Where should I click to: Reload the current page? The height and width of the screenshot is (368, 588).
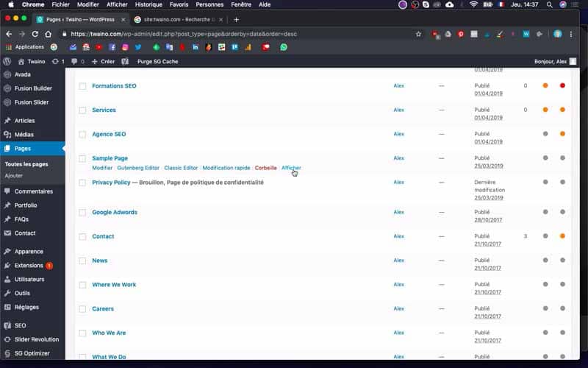pos(35,34)
